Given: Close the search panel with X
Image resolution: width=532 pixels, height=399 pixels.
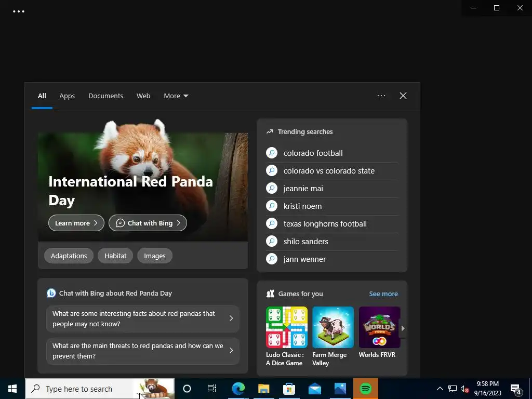Looking at the screenshot, I should click(403, 96).
